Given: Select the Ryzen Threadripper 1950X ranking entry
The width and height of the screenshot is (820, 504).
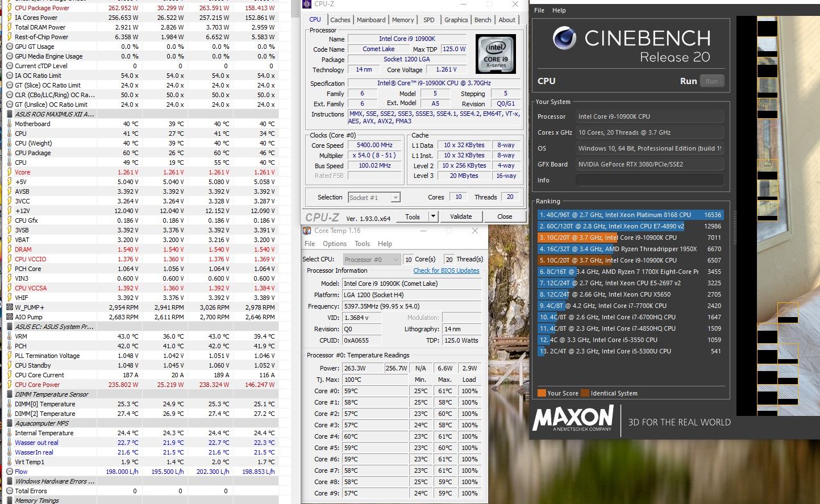Looking at the screenshot, I should 630,249.
